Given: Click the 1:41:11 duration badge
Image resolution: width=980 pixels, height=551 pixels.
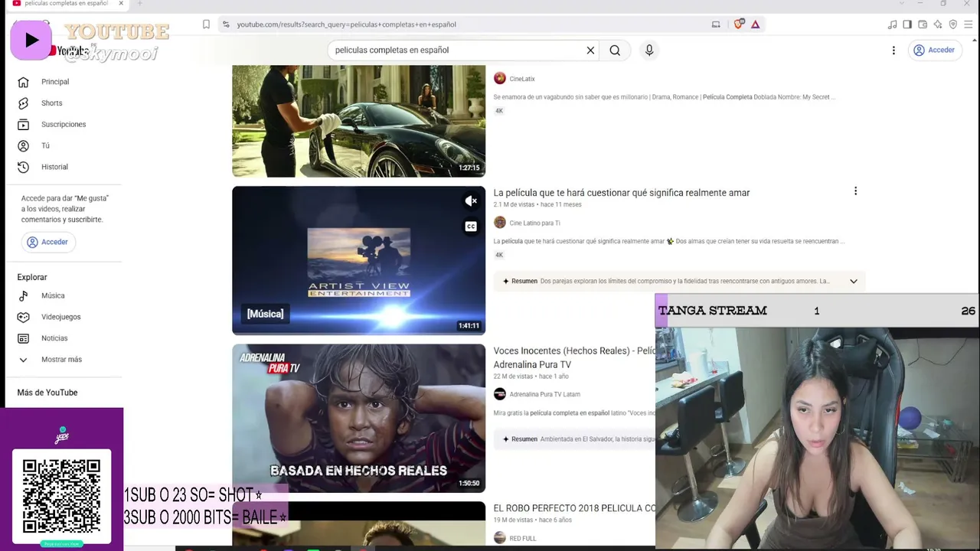Looking at the screenshot, I should (469, 326).
